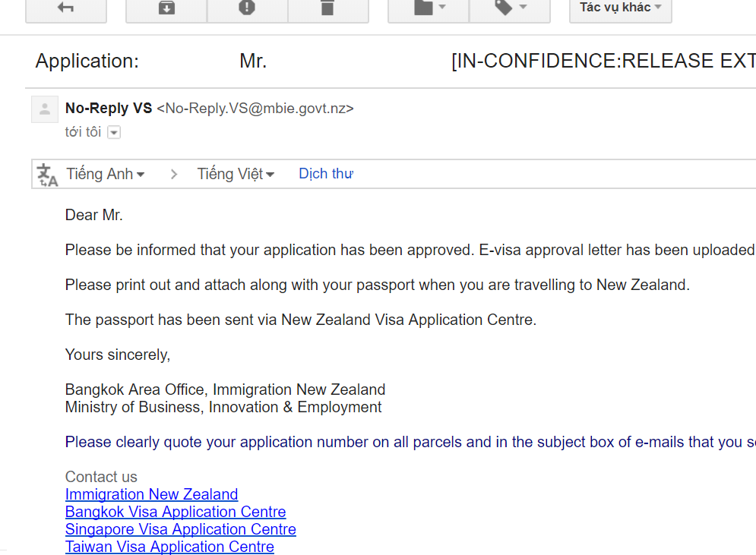
Task: Delete the email with trash icon
Action: [x=328, y=8]
